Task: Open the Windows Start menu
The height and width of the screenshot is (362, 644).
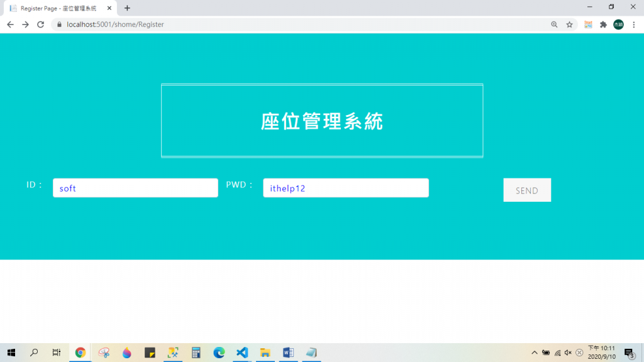Action: 11,353
